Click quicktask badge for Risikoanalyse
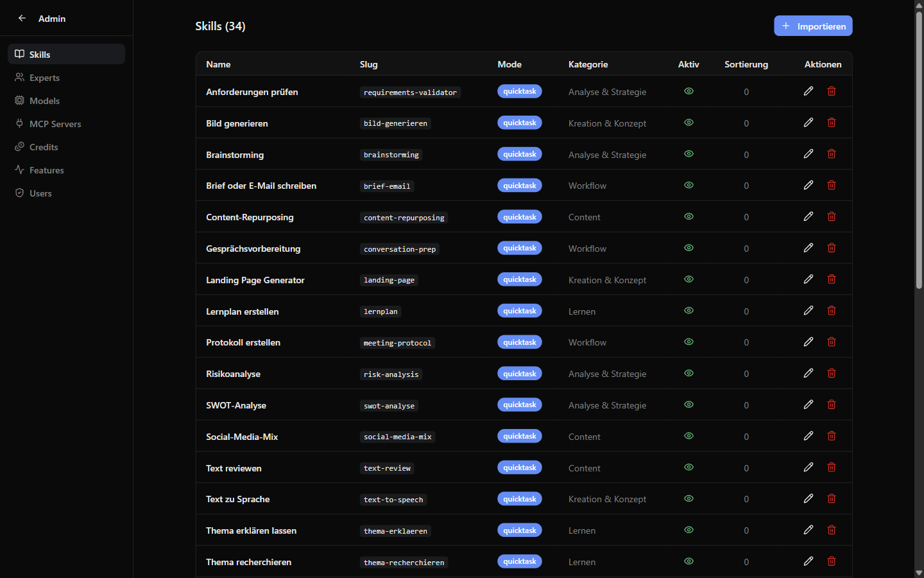 click(x=520, y=373)
